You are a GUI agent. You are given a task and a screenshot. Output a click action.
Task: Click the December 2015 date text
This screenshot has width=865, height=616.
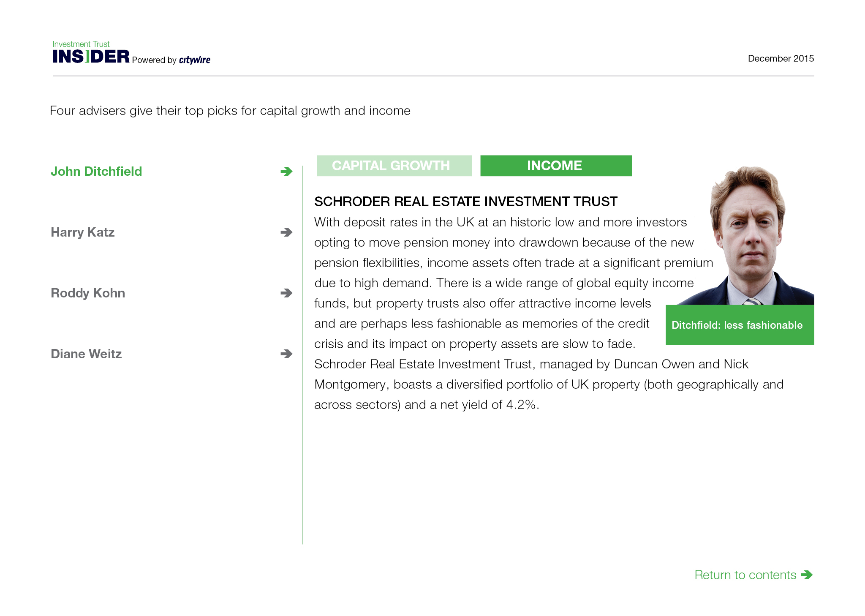tap(781, 58)
